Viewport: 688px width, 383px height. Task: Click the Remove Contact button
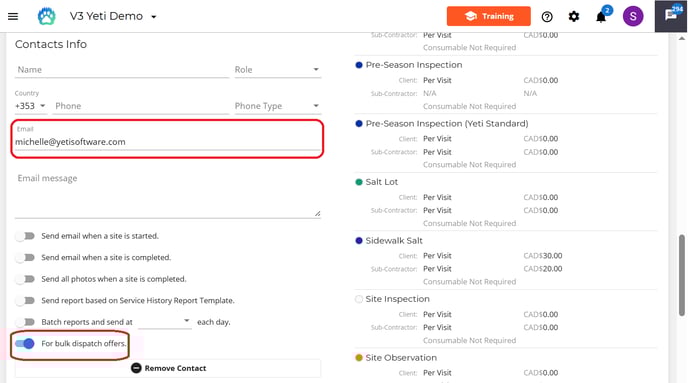[x=168, y=368]
